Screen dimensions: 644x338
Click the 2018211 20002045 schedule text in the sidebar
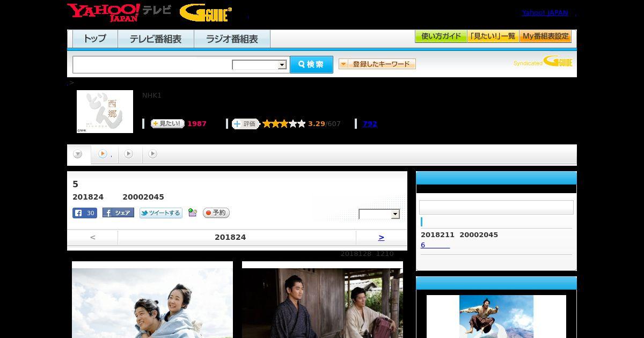459,235
